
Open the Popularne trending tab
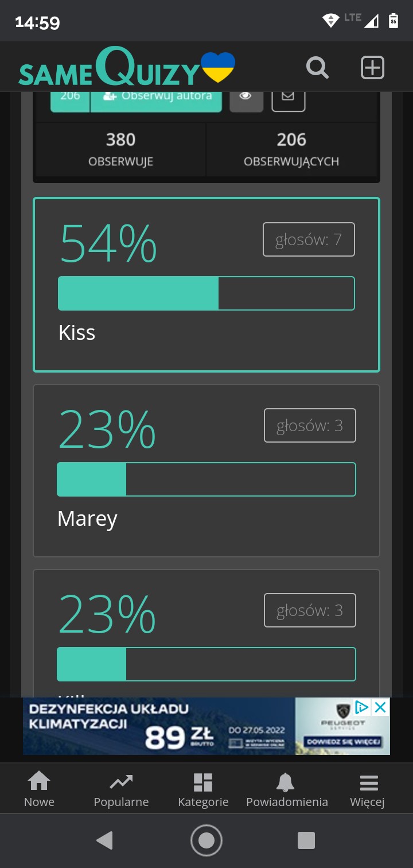(121, 789)
